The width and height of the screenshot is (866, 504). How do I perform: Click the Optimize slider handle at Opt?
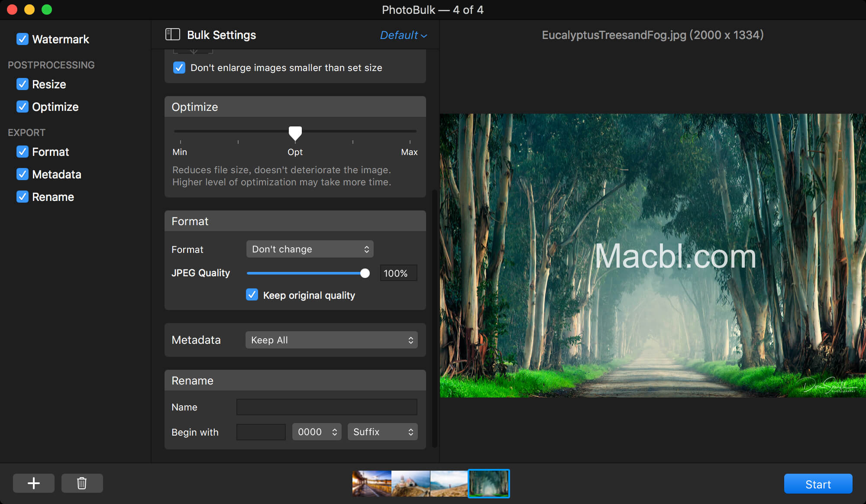coord(295,133)
